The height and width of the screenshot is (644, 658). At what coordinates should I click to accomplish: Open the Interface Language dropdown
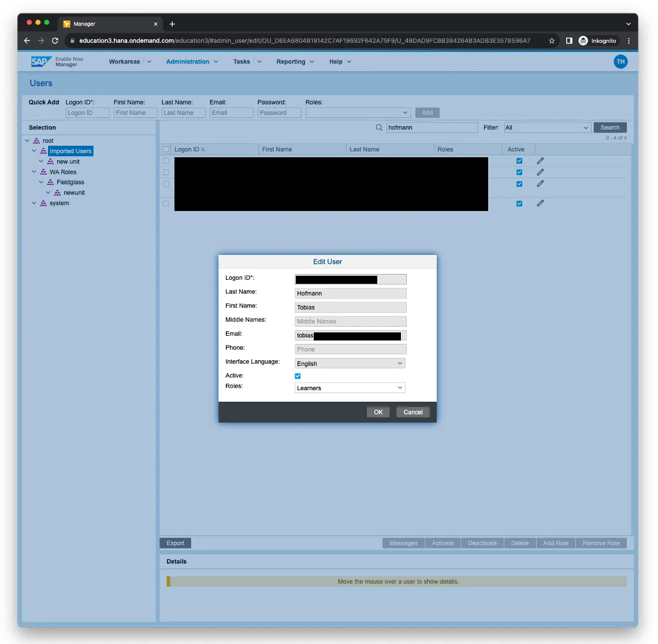point(350,364)
